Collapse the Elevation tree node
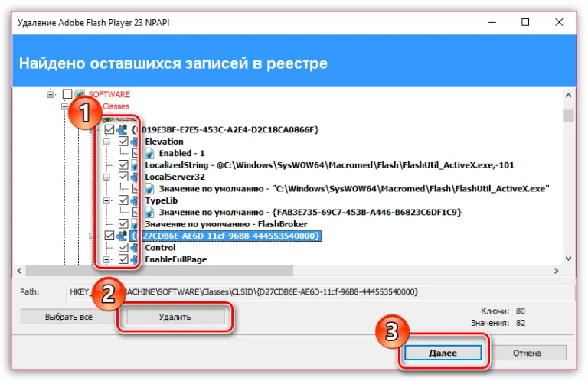This screenshot has width=588, height=381. click(106, 142)
